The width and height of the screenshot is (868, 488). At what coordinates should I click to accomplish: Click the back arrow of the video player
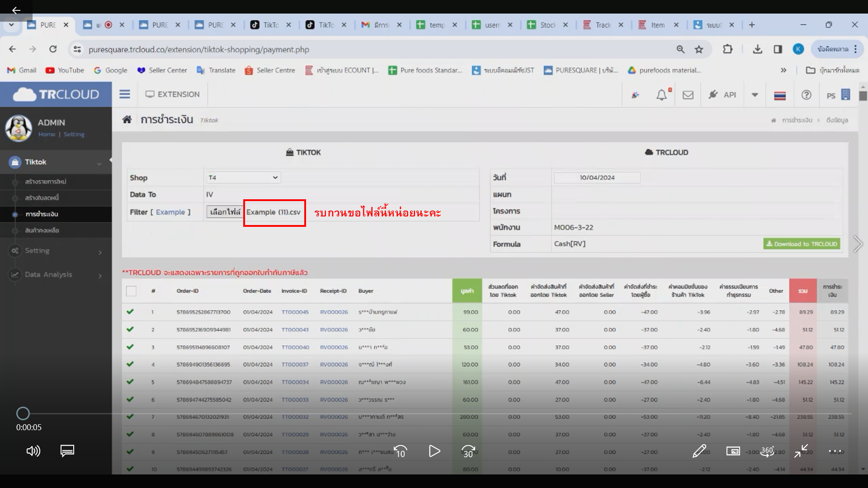coord(16,10)
